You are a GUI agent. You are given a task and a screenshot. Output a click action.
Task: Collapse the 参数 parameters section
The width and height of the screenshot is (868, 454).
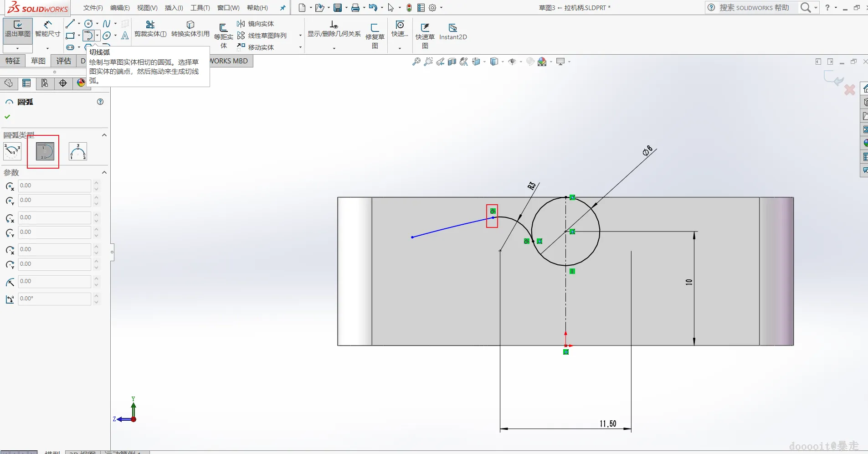[104, 172]
